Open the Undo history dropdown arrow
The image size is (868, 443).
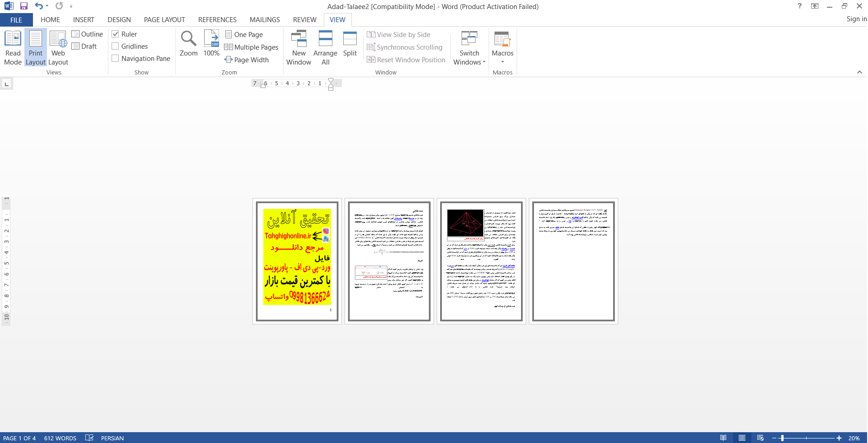[47, 6]
